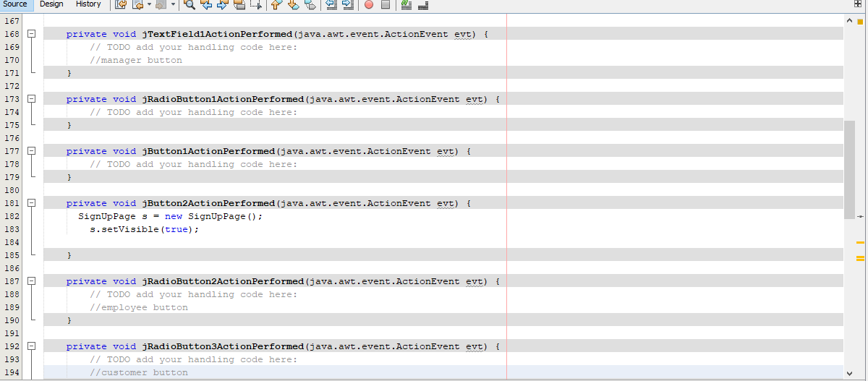This screenshot has width=868, height=381.
Task: Click the Comment lines icon
Action: [x=407, y=5]
